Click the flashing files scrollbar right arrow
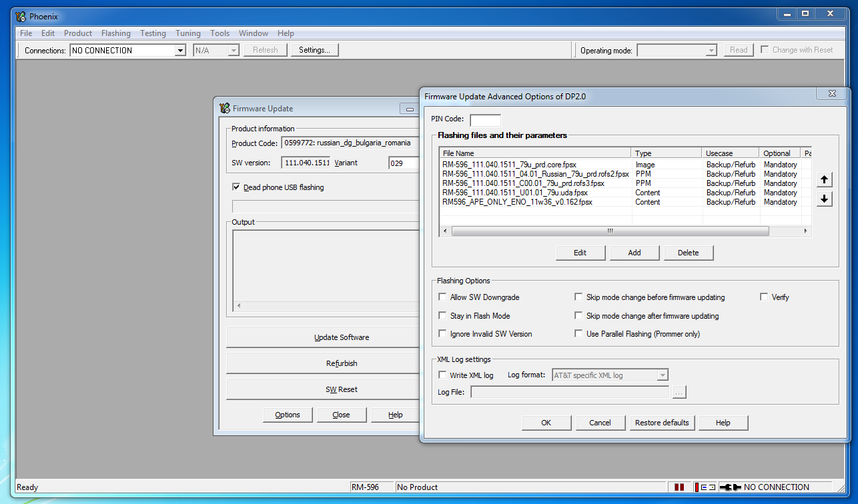Viewport: 858px width, 504px height. [806, 231]
